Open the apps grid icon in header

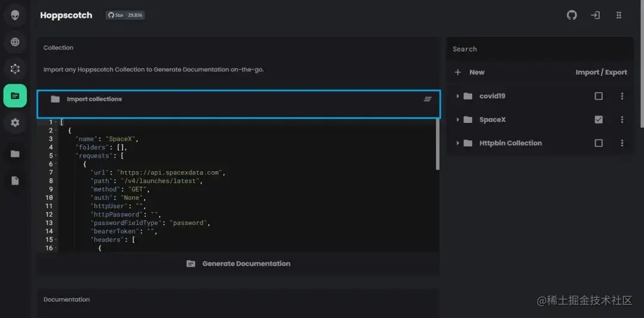click(x=619, y=15)
